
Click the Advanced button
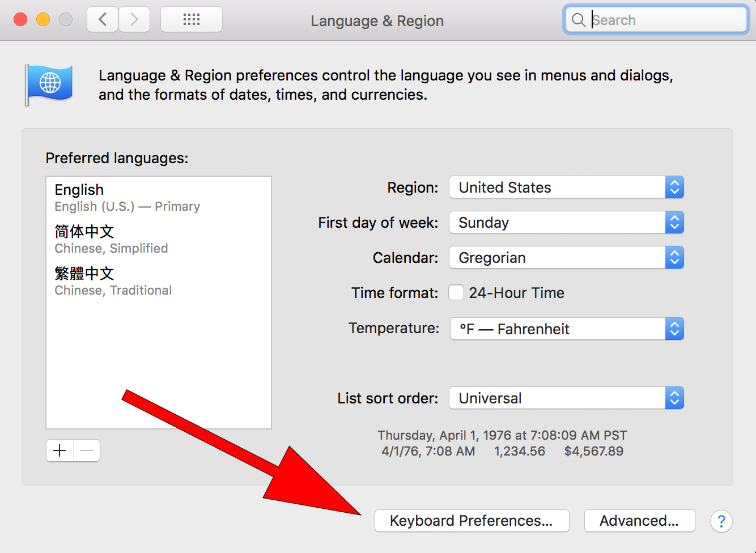(x=639, y=521)
